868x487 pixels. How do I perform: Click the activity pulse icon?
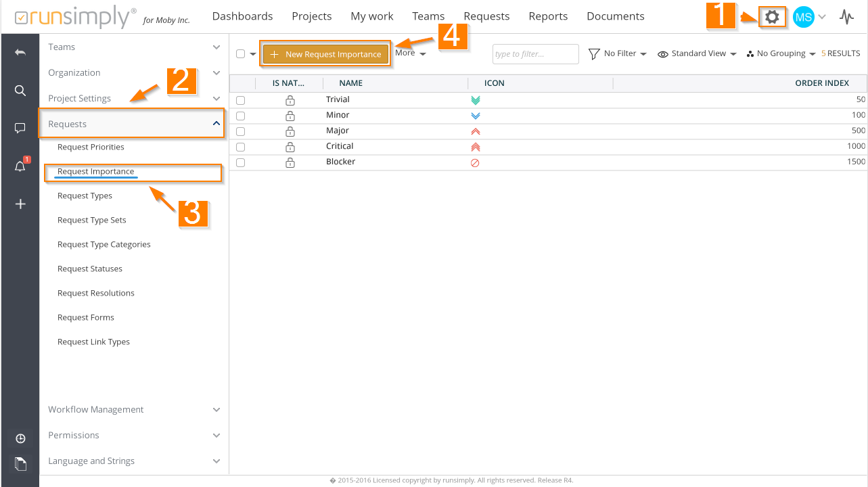coord(846,17)
